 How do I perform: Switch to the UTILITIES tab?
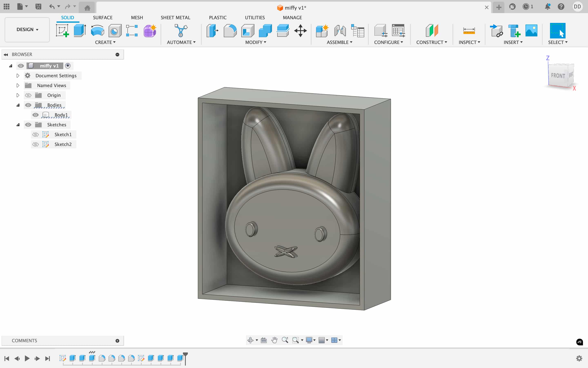(x=255, y=18)
